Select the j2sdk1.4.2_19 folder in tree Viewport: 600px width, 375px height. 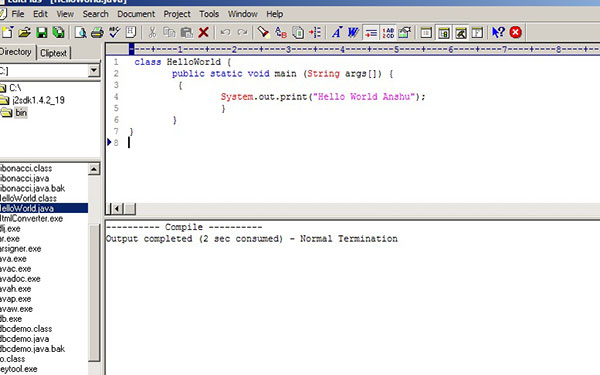click(x=38, y=100)
